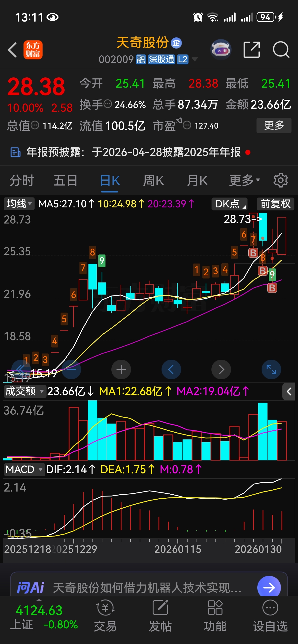Tap 设自选 add to watchlist
Screen dimensions: 298x644
click(x=270, y=616)
